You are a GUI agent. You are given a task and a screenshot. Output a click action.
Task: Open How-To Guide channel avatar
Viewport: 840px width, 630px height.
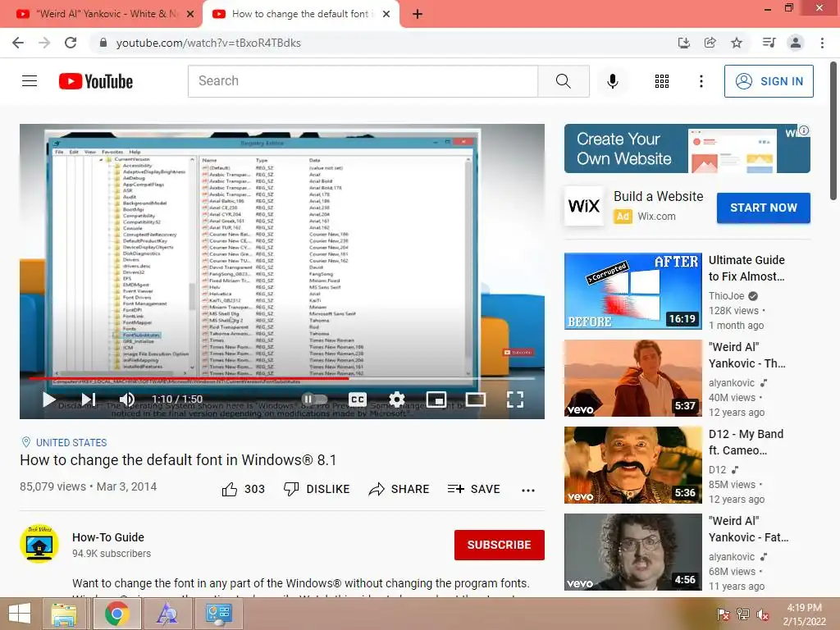(39, 544)
